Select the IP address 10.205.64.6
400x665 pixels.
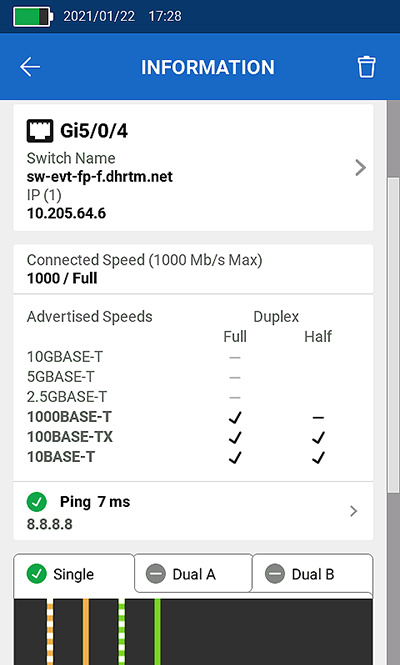(66, 213)
